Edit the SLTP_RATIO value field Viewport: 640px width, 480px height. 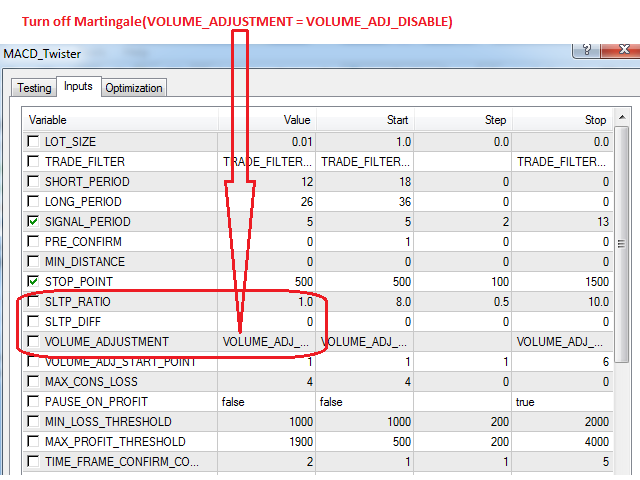[266, 302]
